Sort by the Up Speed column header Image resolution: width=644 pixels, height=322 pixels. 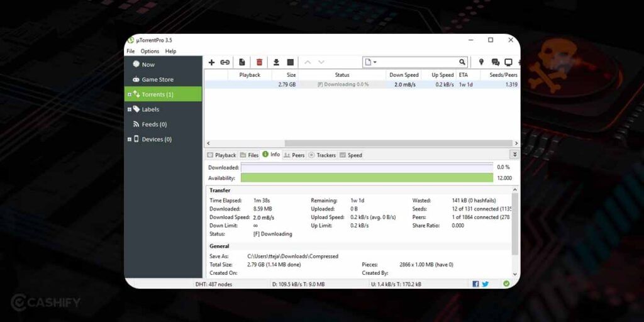pyautogui.click(x=439, y=75)
